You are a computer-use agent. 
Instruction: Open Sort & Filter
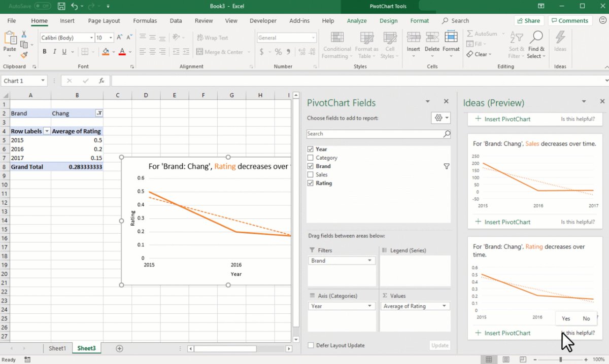click(x=517, y=45)
